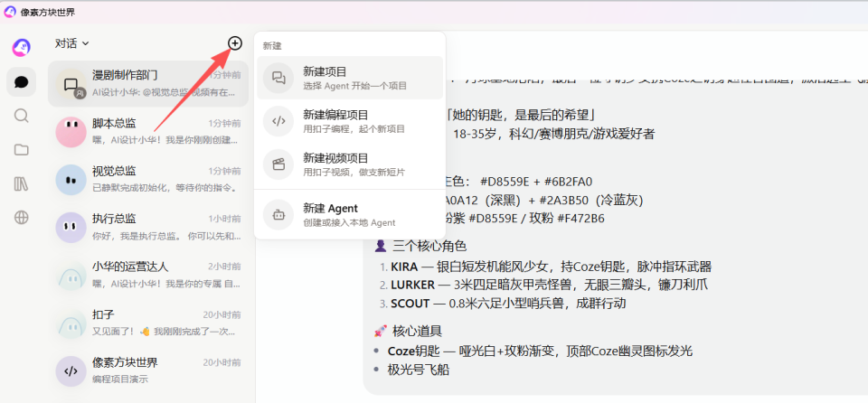Click the app logo in the title bar
The width and height of the screenshot is (868, 403).
pyautogui.click(x=10, y=12)
